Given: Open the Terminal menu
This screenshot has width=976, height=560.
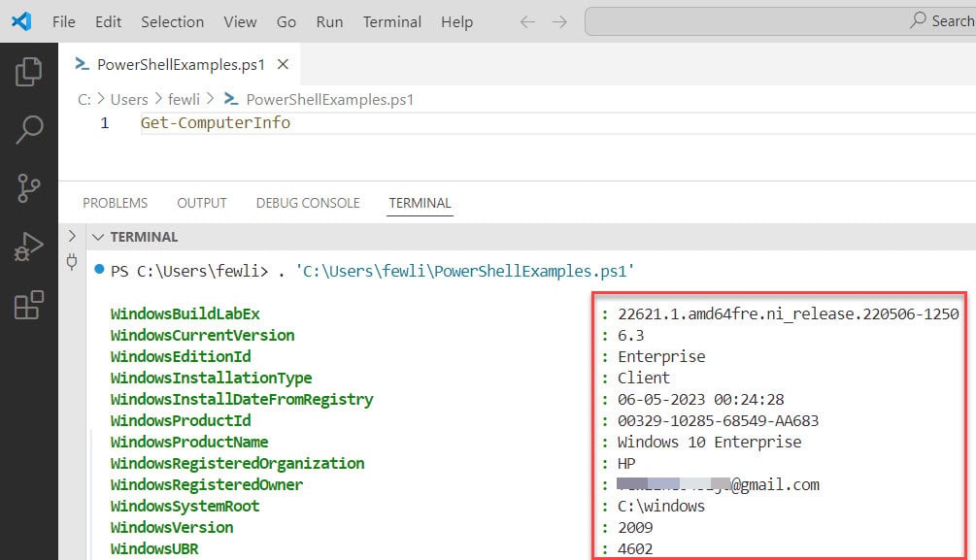Looking at the screenshot, I should [x=392, y=21].
